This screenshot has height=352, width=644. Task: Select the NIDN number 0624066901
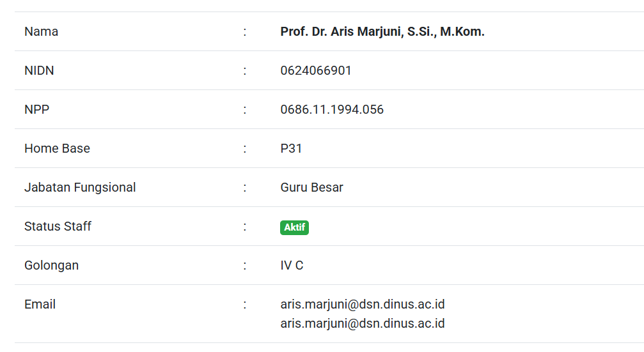pos(316,70)
